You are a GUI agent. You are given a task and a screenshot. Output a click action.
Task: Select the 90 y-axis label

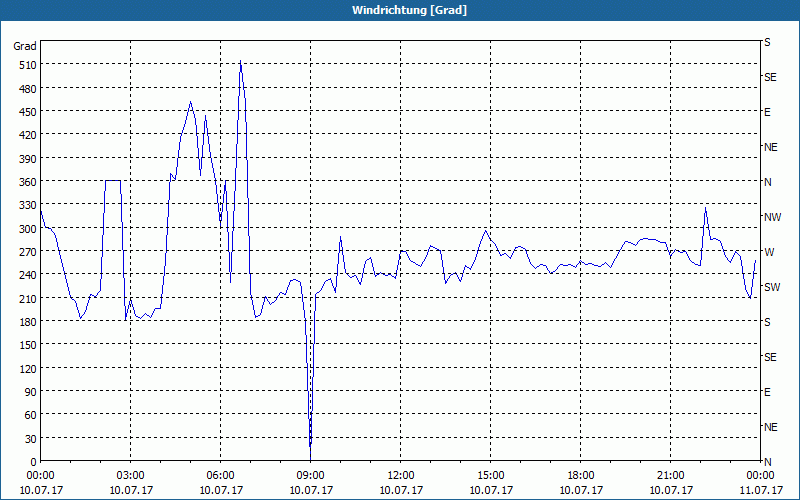[x=31, y=392]
